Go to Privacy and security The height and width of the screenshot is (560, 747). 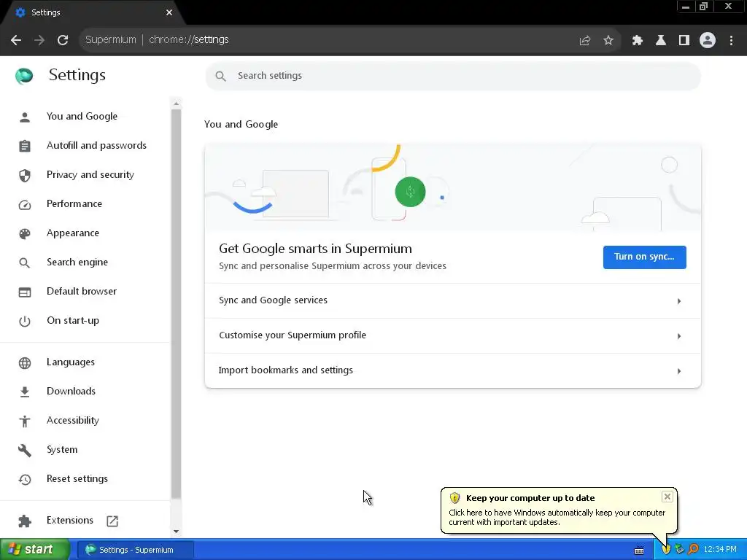(90, 174)
